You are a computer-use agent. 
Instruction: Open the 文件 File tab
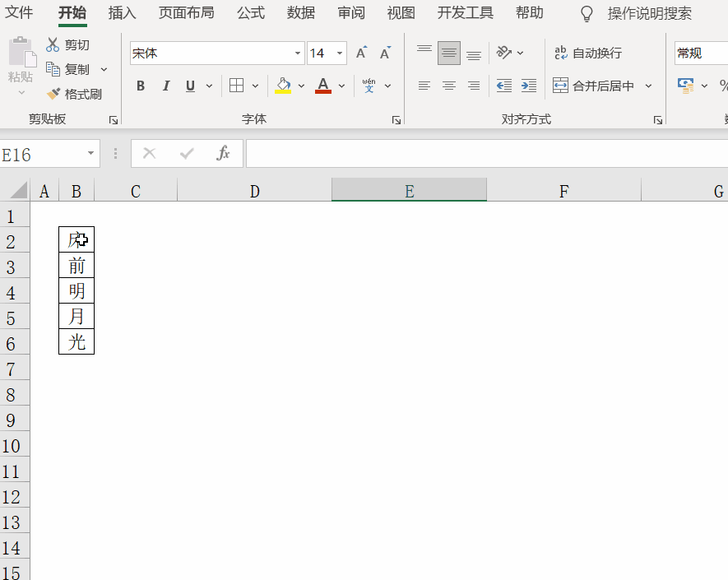(19, 12)
